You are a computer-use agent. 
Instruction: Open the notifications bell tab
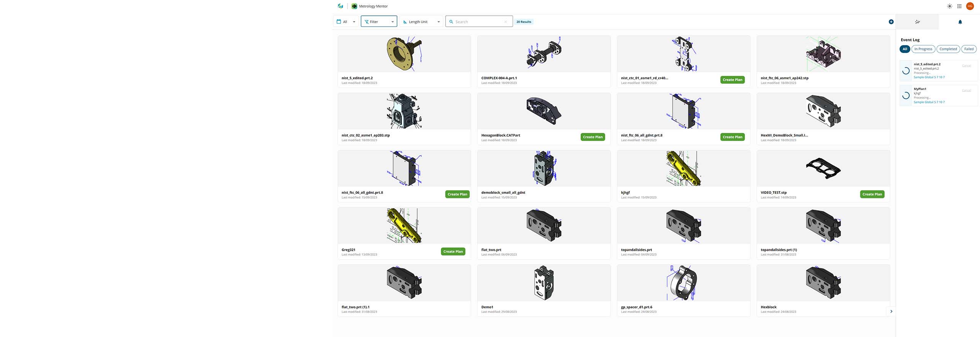pos(960,22)
